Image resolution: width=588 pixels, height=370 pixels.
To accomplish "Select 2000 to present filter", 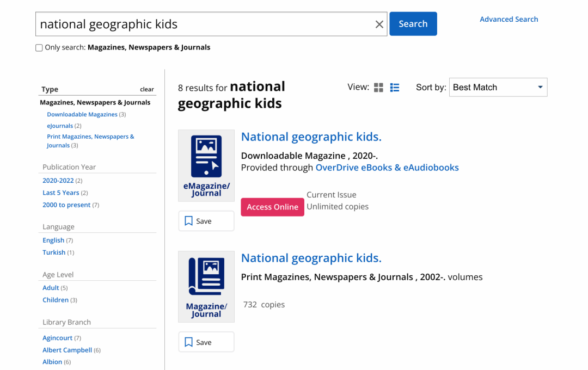I will point(66,205).
